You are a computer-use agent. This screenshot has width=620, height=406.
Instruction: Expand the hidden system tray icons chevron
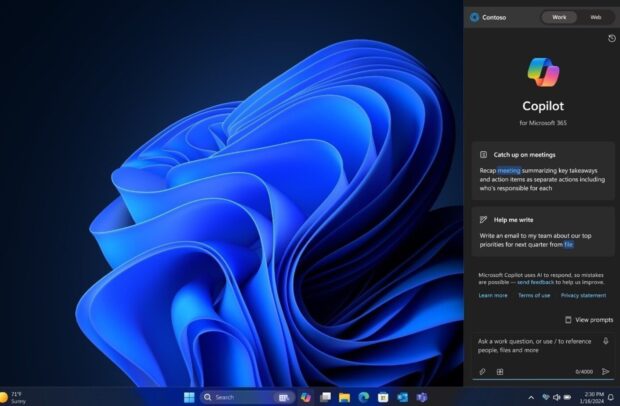point(531,397)
